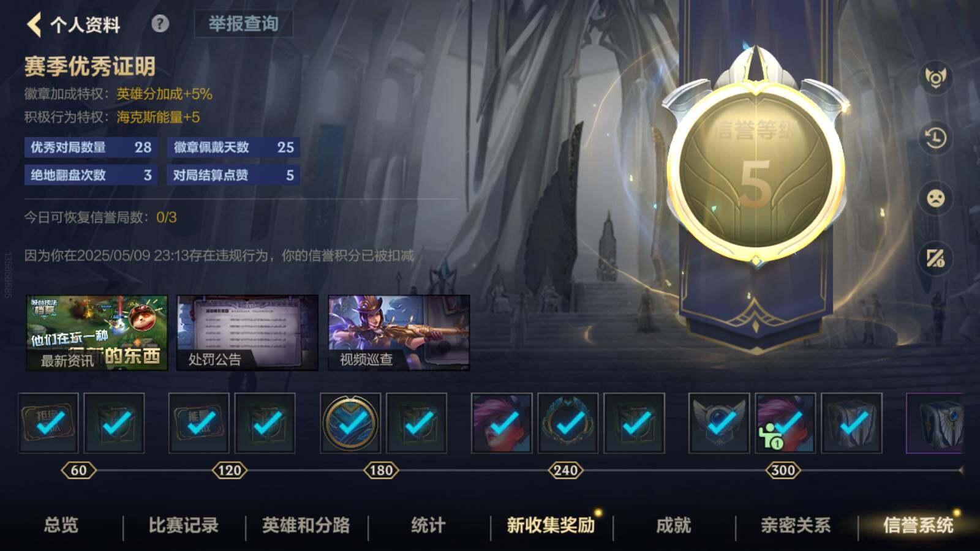Open the question mark help icon
This screenshot has height=551, width=980.
click(160, 24)
